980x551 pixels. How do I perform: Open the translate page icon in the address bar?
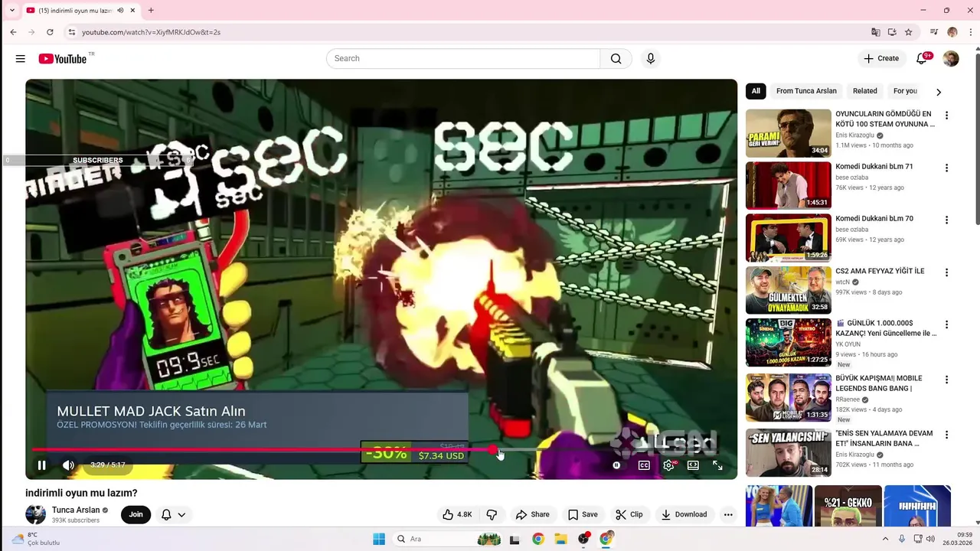pyautogui.click(x=876, y=32)
